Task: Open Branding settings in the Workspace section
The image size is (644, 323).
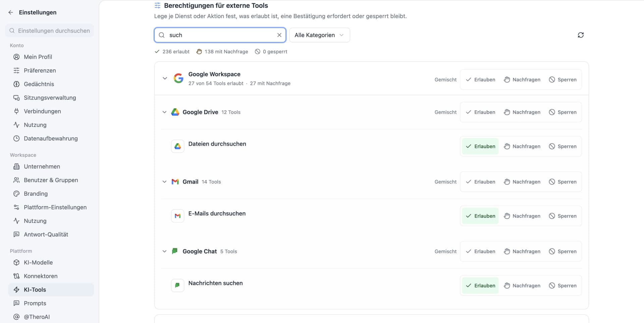Action: [x=51, y=194]
